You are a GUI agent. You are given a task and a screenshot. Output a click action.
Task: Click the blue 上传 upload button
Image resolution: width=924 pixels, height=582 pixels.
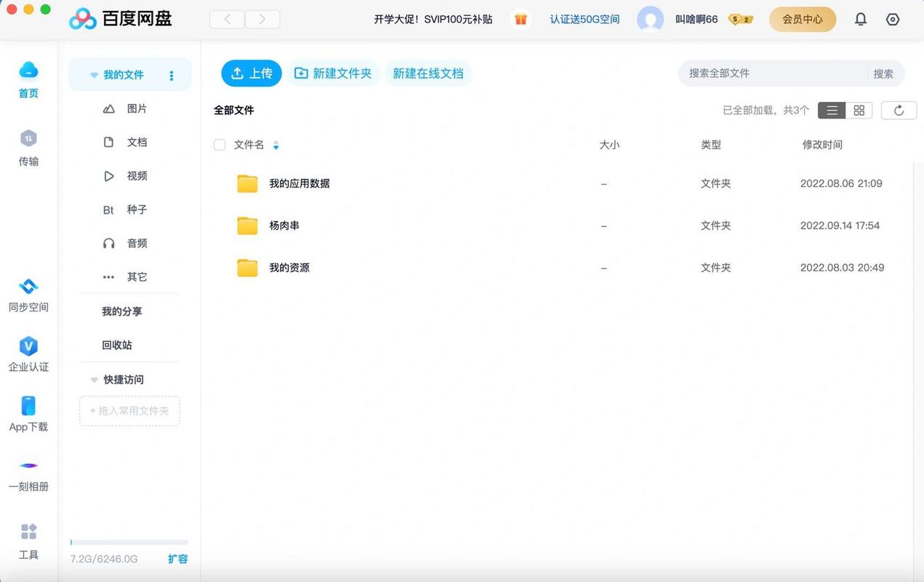(252, 73)
